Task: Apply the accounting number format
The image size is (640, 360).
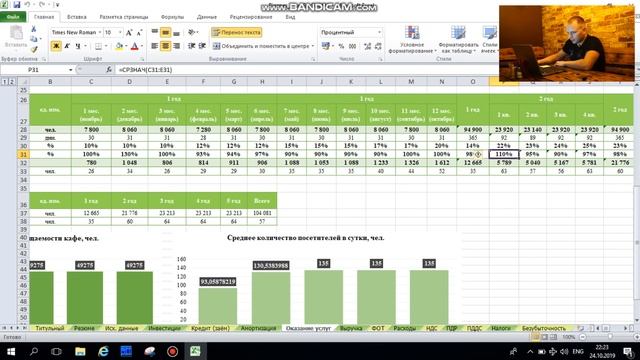Action: (325, 46)
